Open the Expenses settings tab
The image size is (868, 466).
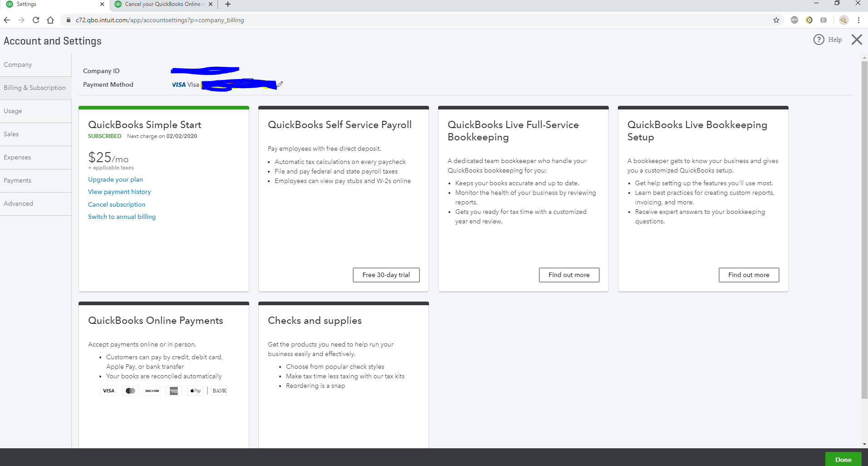click(x=36, y=158)
